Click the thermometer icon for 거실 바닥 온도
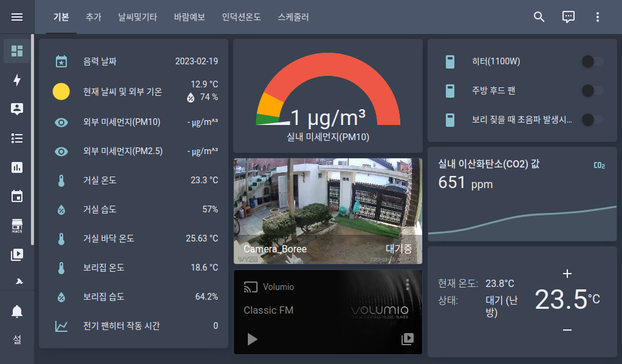Screen dimensions: 622x364 pos(61,239)
